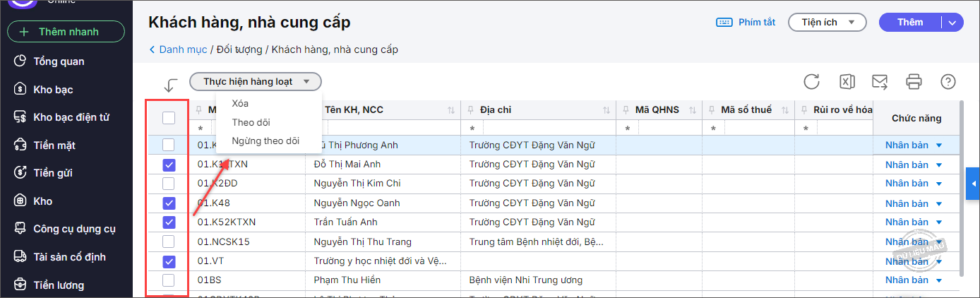The height and width of the screenshot is (298, 980).
Task: Click the print icon
Action: click(914, 82)
